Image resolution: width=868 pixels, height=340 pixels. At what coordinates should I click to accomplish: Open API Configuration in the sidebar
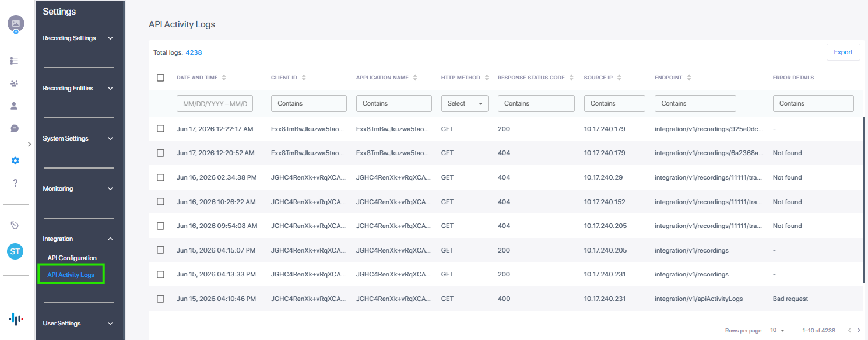tap(72, 258)
